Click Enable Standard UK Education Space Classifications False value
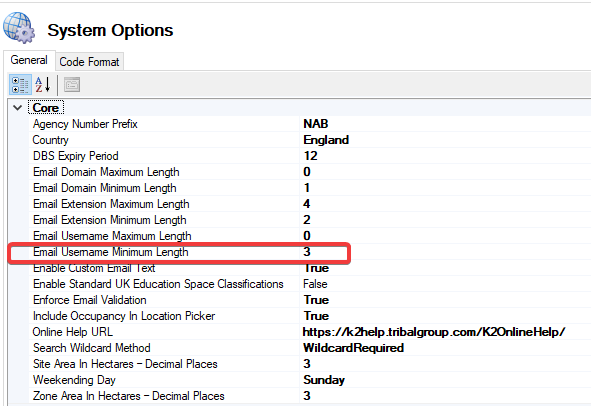 (315, 284)
